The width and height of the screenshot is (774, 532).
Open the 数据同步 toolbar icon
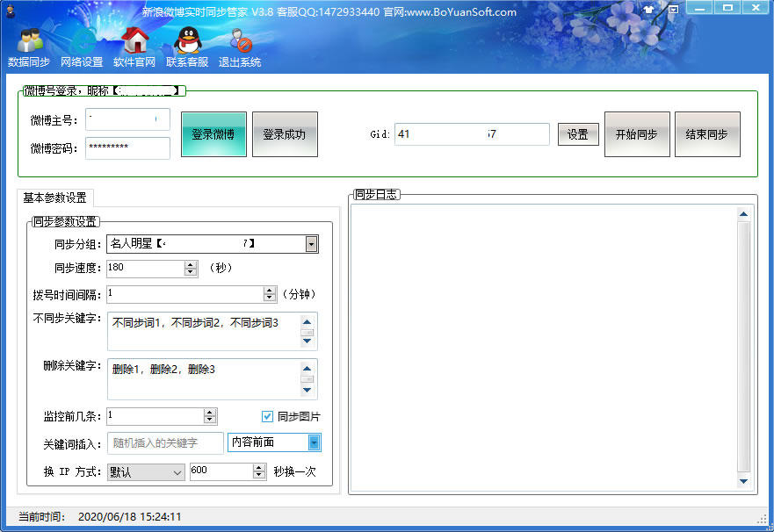point(29,47)
